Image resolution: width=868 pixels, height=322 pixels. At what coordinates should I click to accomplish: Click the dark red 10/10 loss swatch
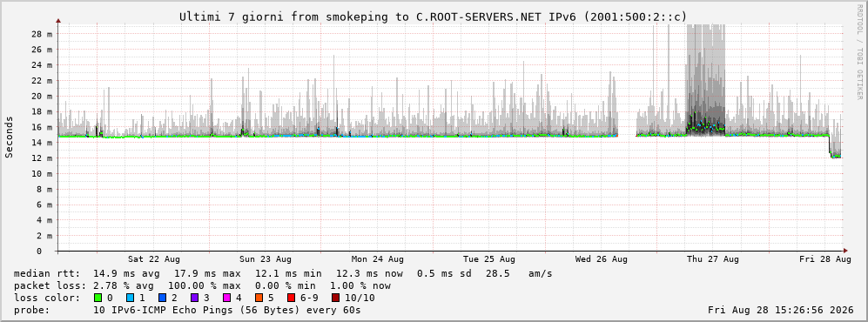(x=335, y=298)
